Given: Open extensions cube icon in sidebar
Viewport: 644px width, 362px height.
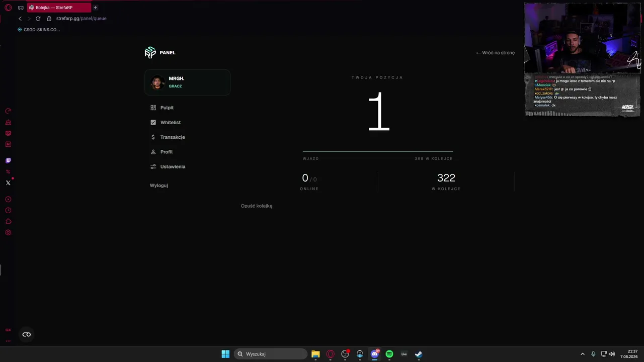Looking at the screenshot, I should click(x=8, y=222).
